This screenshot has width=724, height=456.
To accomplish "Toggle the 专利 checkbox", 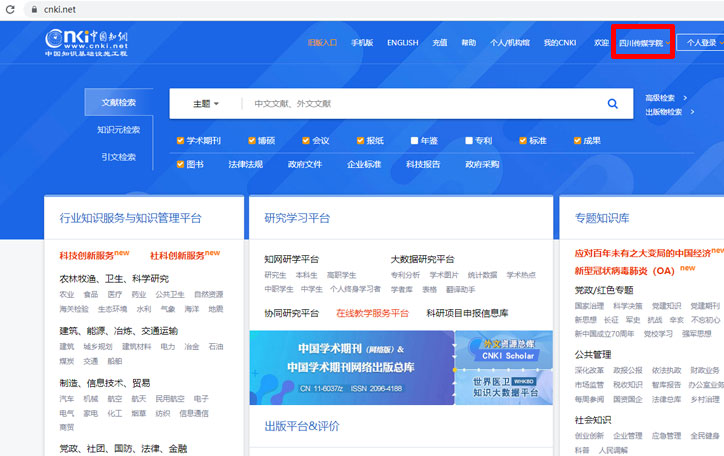I will (466, 141).
